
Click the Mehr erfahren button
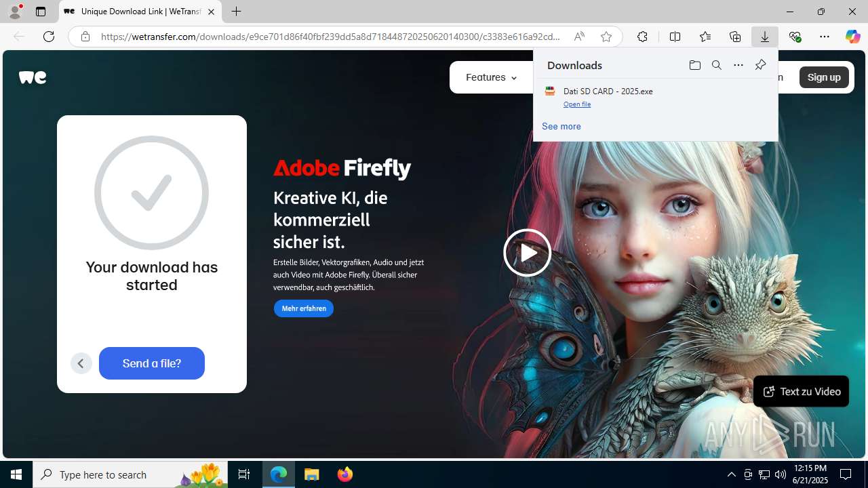point(304,308)
